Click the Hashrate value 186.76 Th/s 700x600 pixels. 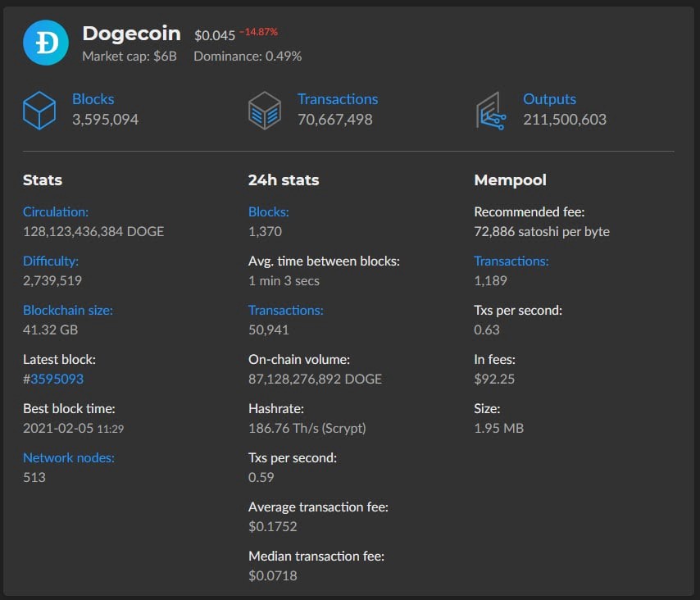tap(307, 428)
